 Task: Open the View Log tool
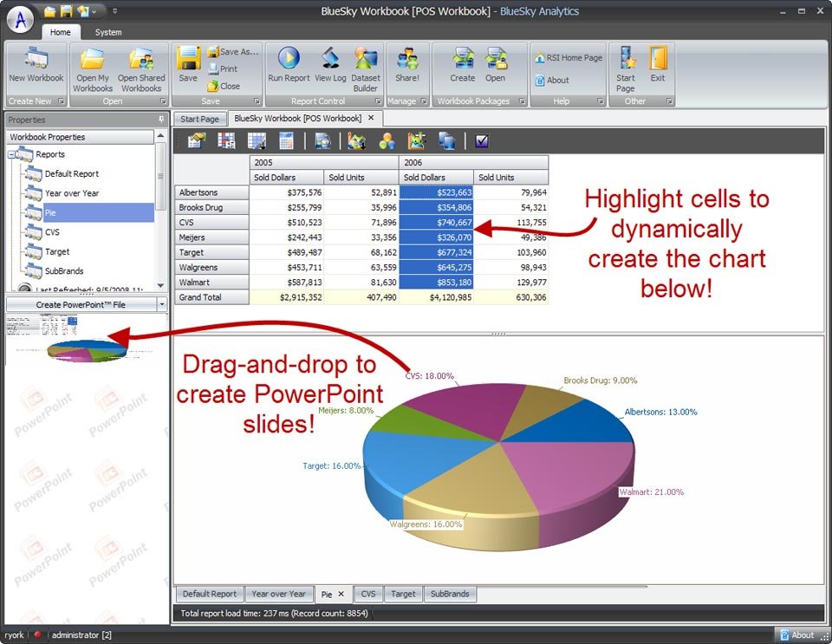[x=330, y=65]
